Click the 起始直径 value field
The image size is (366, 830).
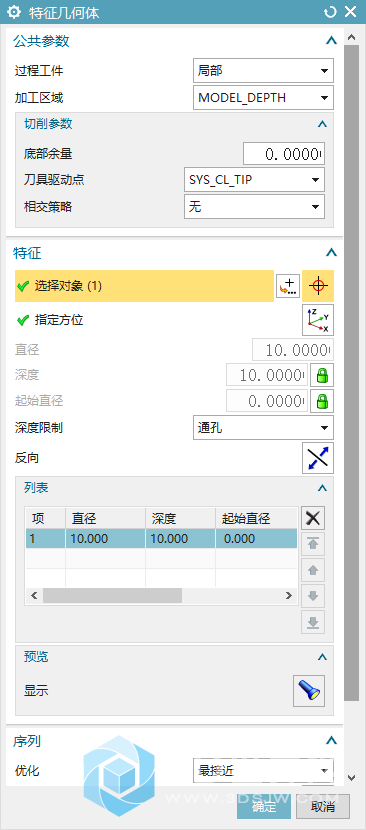[x=267, y=401]
